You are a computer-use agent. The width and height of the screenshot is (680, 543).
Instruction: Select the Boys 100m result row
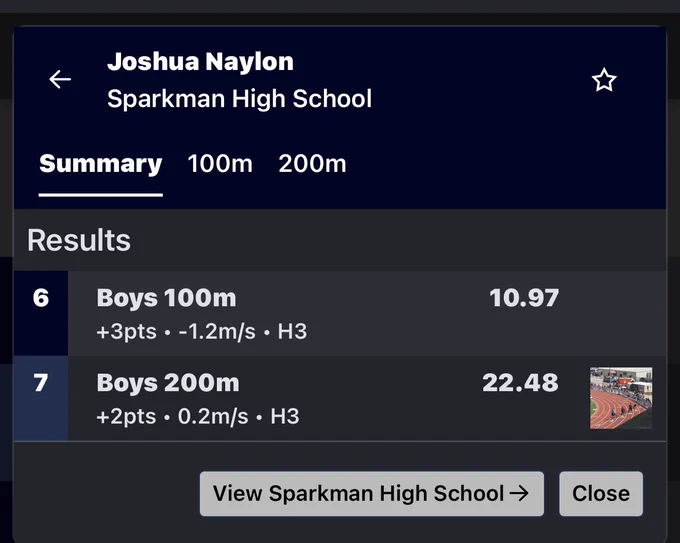pos(340,314)
